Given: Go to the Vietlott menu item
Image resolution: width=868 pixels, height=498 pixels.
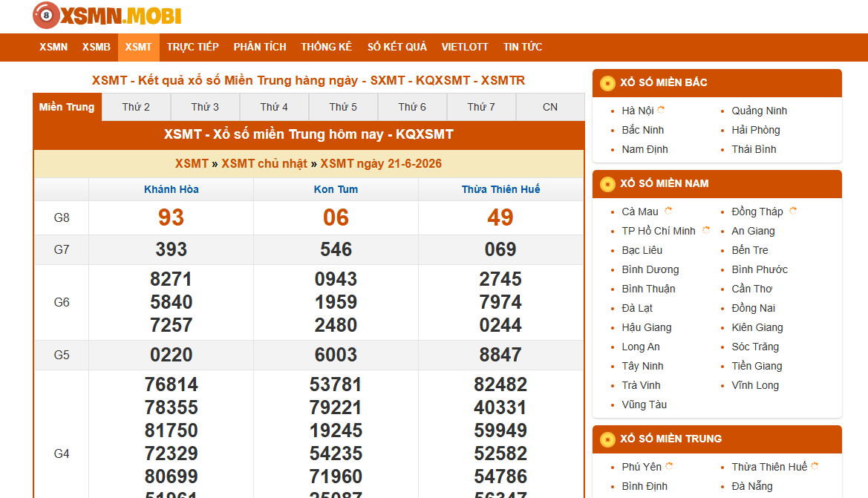Looking at the screenshot, I should click(465, 47).
